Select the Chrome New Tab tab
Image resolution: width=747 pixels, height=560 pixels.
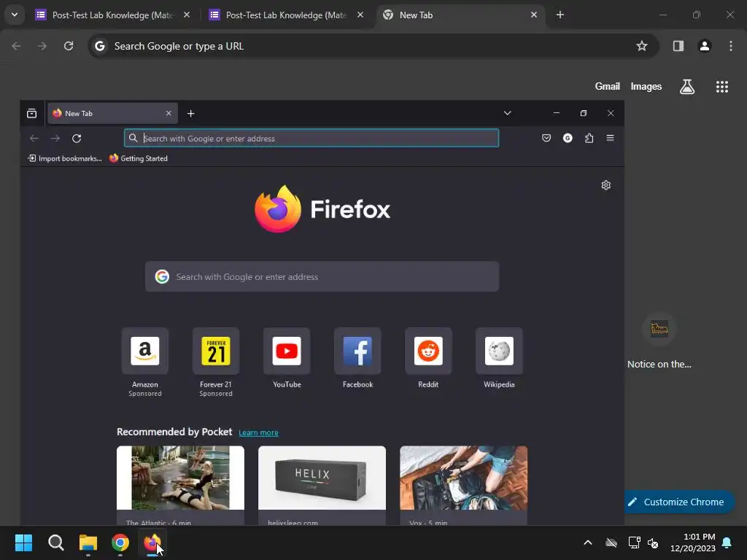tap(460, 15)
